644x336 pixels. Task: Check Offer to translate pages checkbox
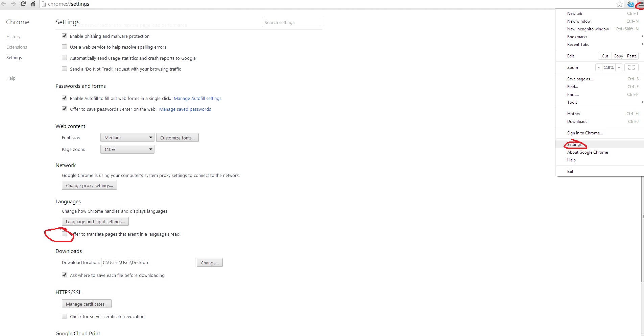(x=64, y=234)
